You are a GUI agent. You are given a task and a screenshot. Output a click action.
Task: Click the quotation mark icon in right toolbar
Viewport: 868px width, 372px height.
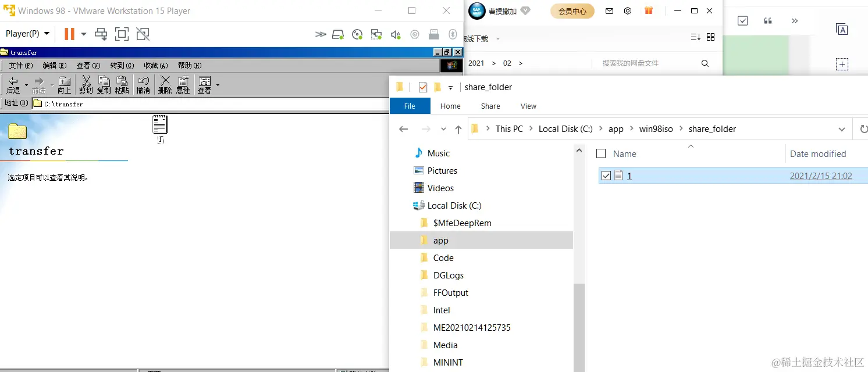click(x=768, y=21)
